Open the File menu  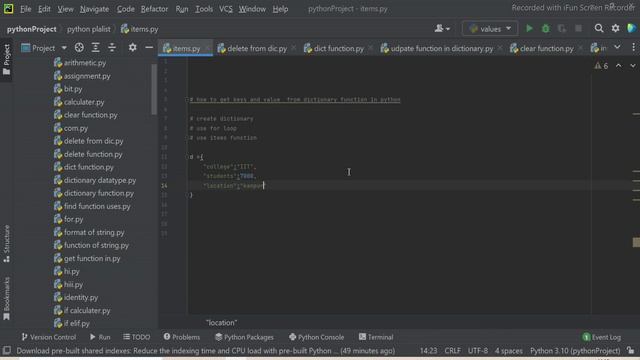click(26, 9)
